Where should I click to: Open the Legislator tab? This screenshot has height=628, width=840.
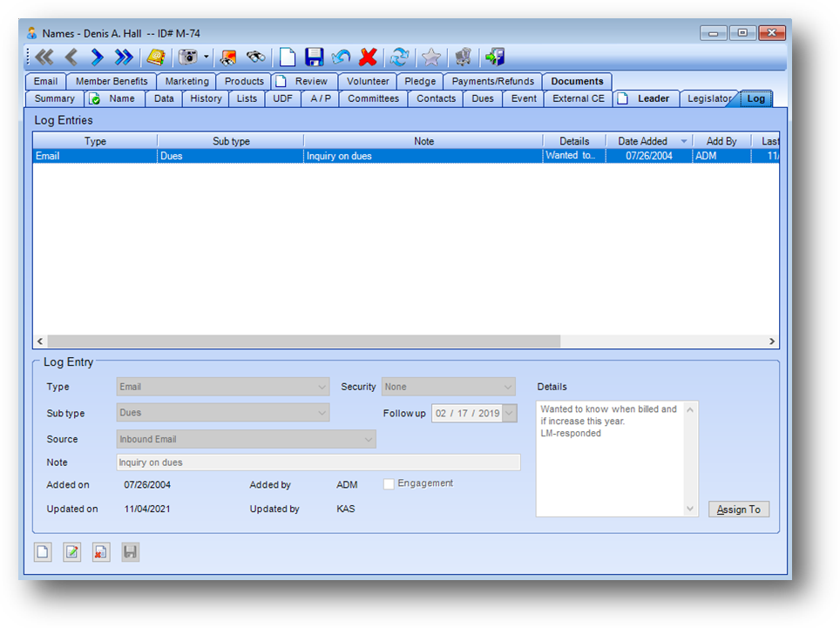tap(708, 98)
